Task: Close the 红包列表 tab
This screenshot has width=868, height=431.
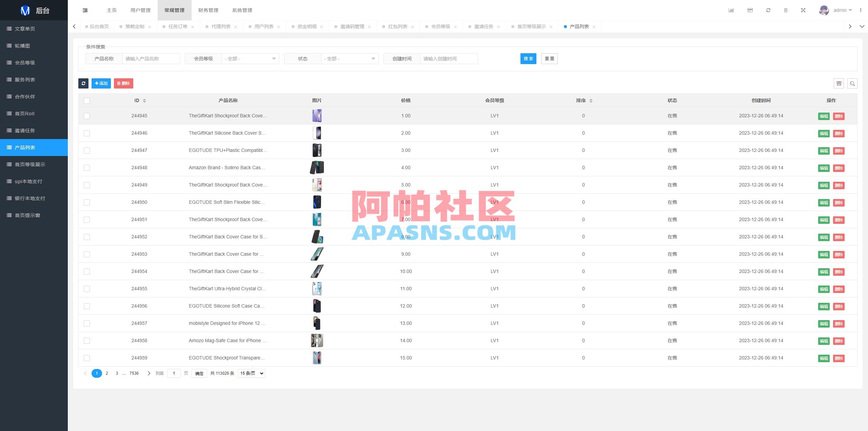Action: [412, 27]
